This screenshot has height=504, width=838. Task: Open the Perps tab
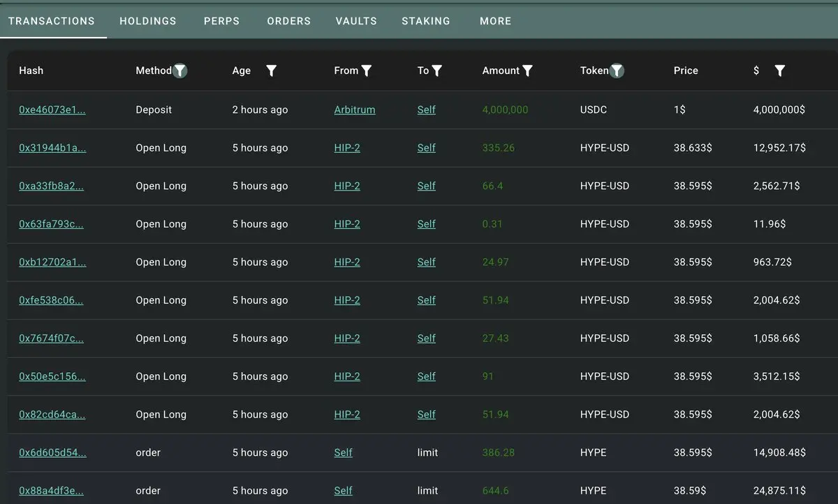(x=221, y=21)
